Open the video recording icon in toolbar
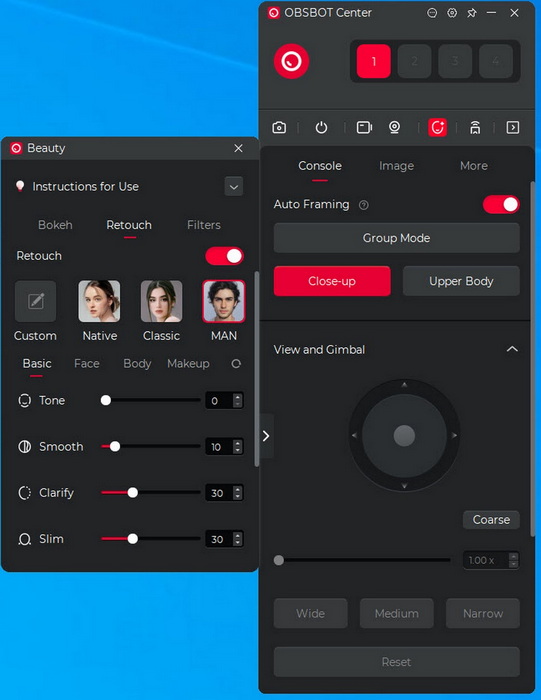 [x=364, y=128]
